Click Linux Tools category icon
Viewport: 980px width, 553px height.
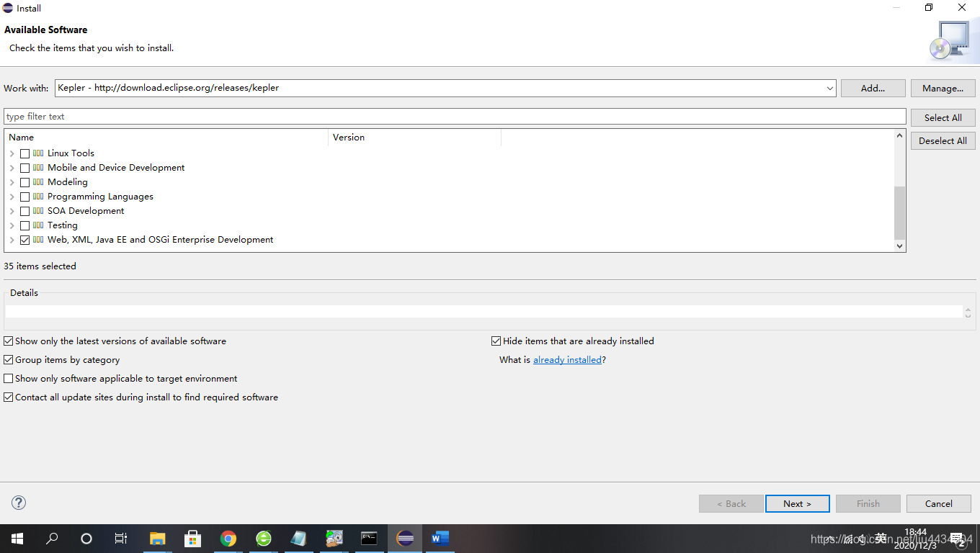pos(38,153)
